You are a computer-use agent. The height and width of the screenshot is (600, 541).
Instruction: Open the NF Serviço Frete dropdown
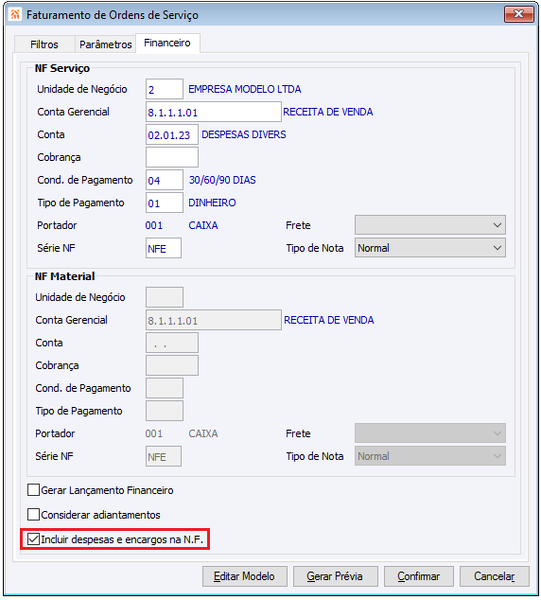[430, 225]
